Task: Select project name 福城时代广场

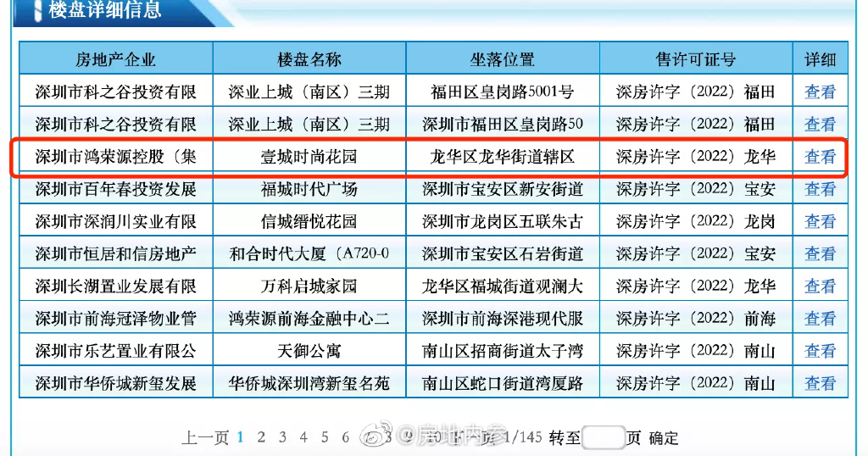Action: [x=309, y=189]
